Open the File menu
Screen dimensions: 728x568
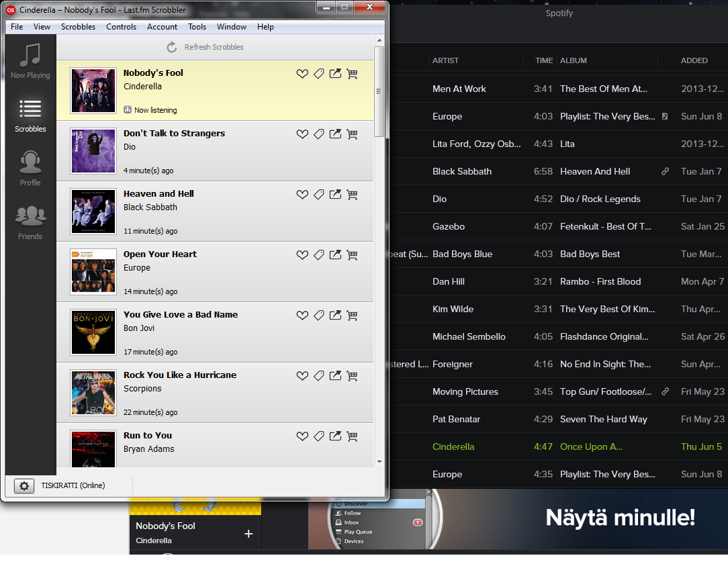[17, 27]
